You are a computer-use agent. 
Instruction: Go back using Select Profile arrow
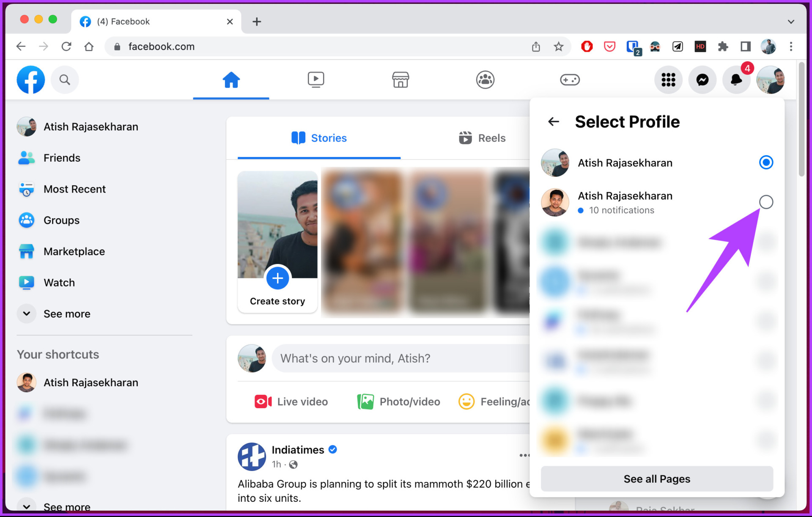(x=554, y=122)
